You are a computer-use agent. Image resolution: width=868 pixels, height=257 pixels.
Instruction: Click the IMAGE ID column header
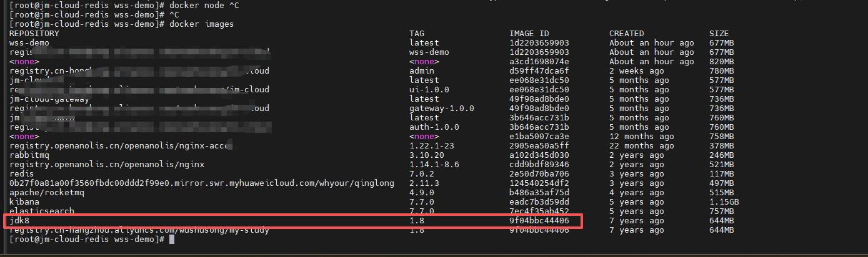tap(529, 34)
